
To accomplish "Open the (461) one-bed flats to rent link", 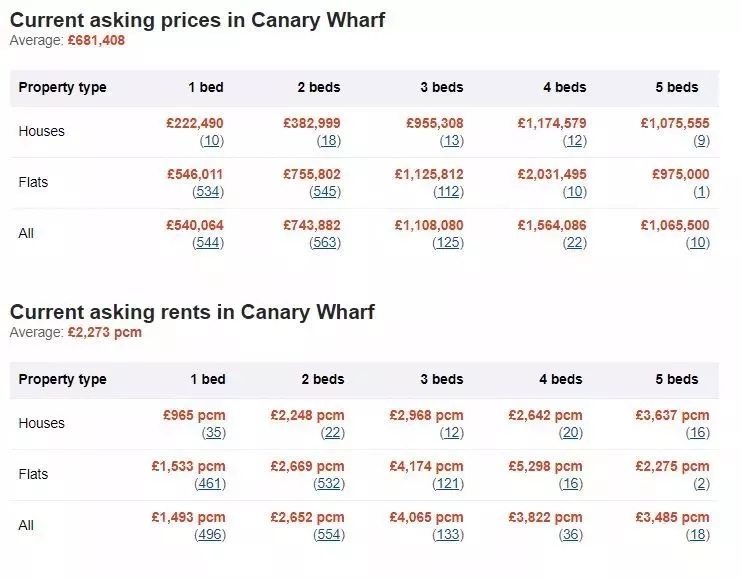I will pyautogui.click(x=210, y=484).
